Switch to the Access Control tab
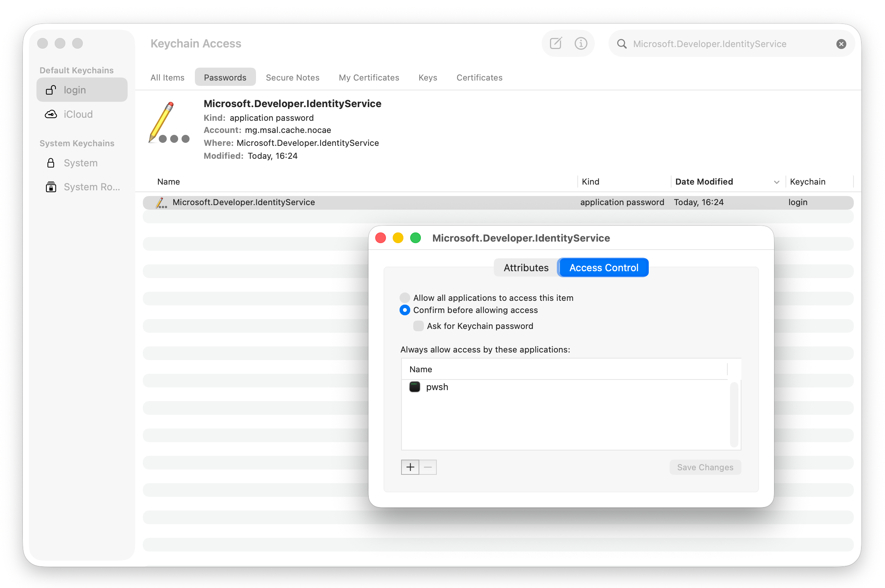This screenshot has height=588, width=885. 604,268
